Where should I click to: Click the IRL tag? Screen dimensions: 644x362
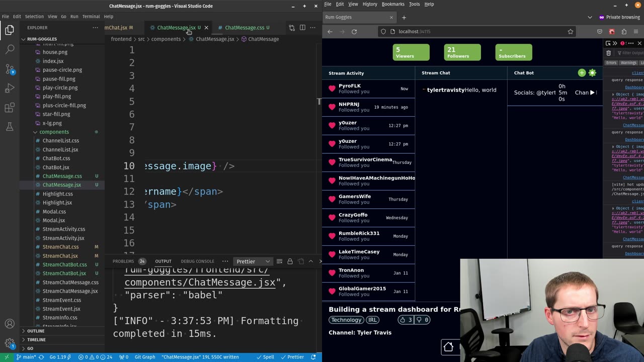(372, 320)
